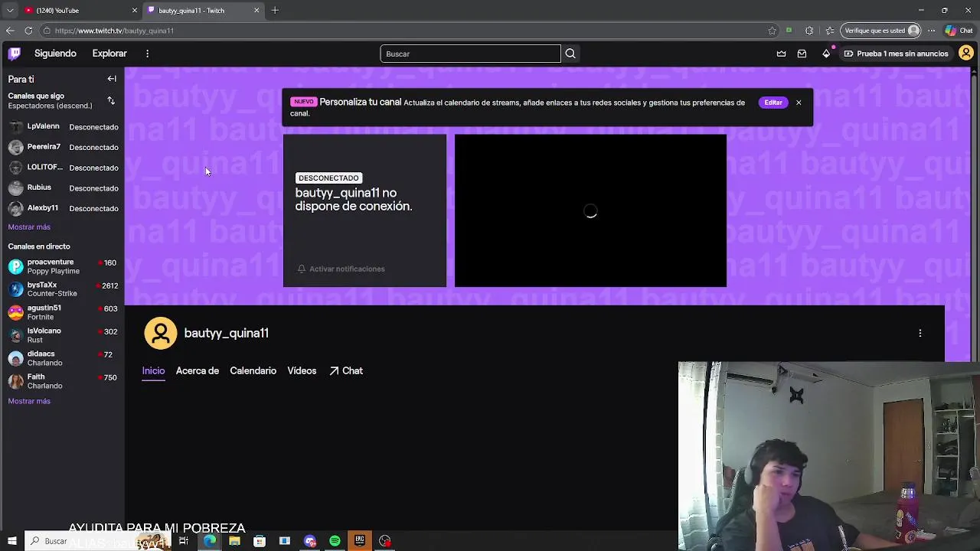Dismiss the Personaliza tu canal banner
The width and height of the screenshot is (980, 551).
[x=799, y=103]
